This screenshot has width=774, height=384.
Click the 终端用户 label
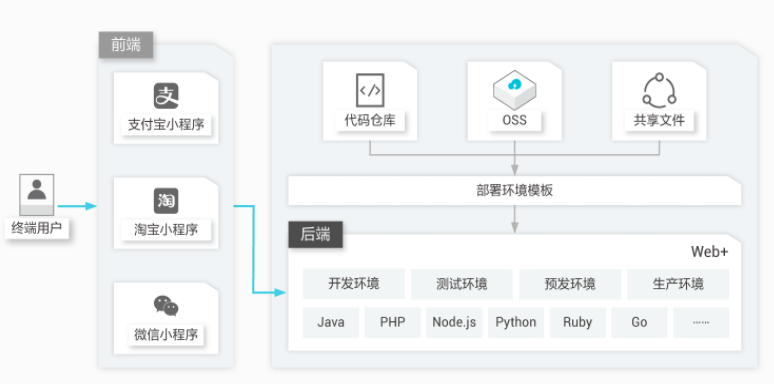[37, 229]
